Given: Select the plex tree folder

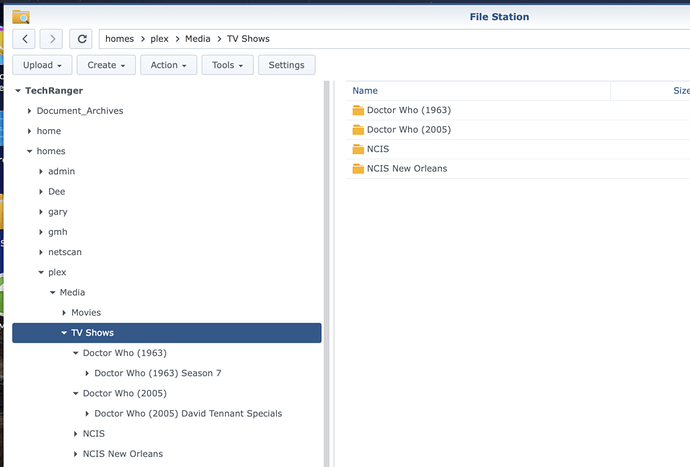Looking at the screenshot, I should [57, 272].
